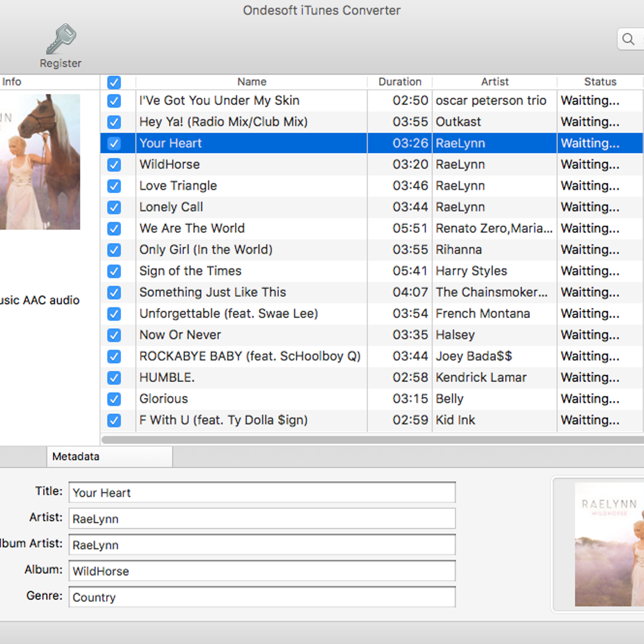Sort by the Status column header
The width and height of the screenshot is (644, 644).
pyautogui.click(x=600, y=82)
